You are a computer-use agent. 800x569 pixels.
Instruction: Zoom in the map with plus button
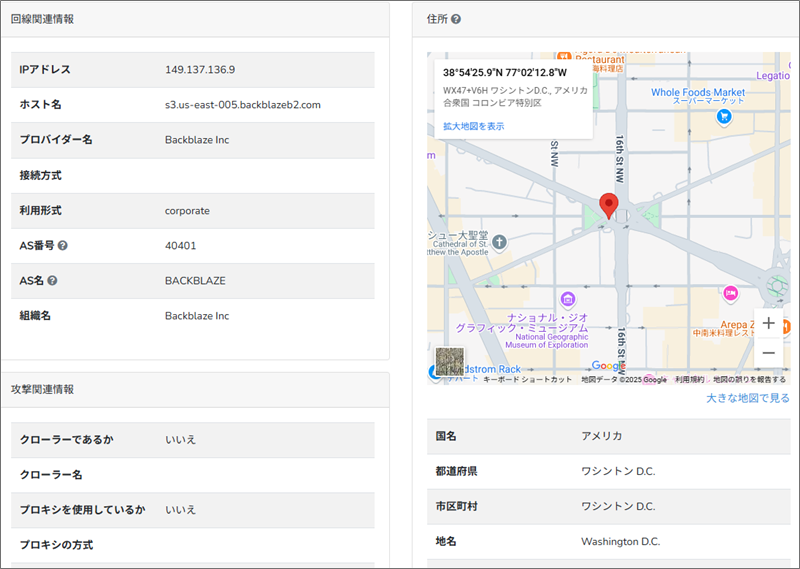pyautogui.click(x=768, y=323)
